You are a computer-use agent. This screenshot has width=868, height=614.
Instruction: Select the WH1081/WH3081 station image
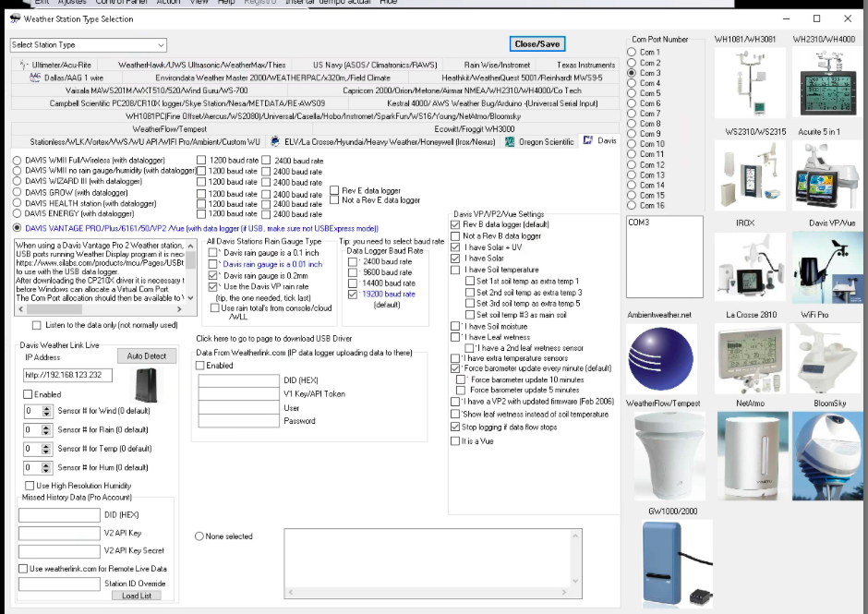(750, 83)
